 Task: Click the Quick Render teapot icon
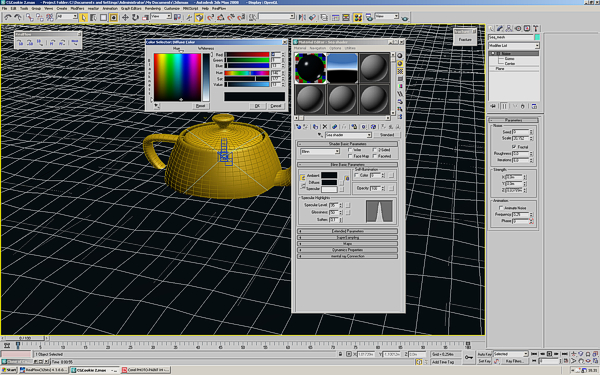(405, 18)
